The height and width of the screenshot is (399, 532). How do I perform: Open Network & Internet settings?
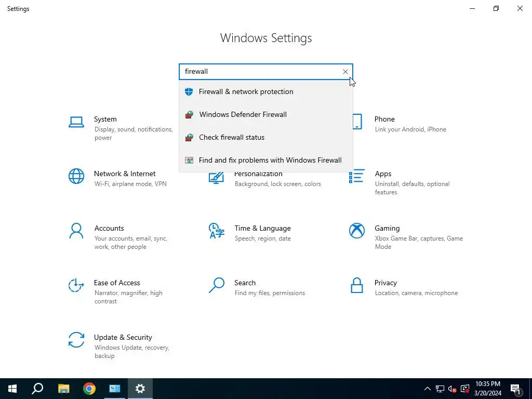click(122, 179)
